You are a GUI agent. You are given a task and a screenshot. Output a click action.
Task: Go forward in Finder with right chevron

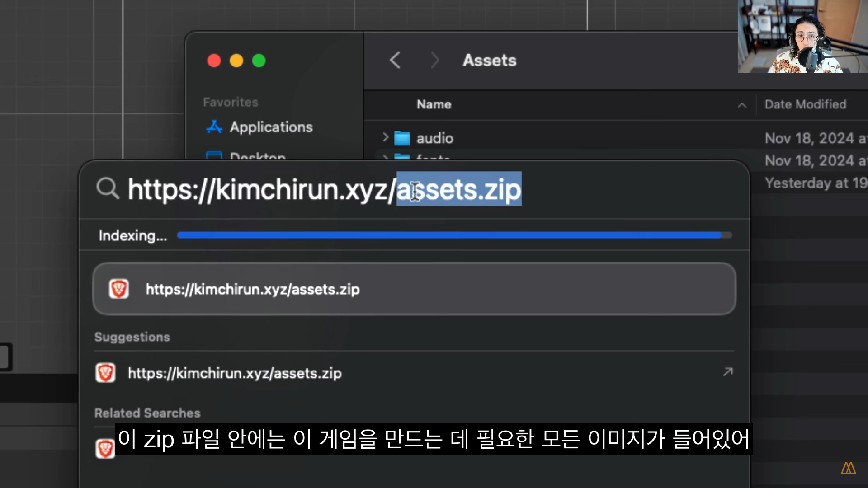pos(434,60)
